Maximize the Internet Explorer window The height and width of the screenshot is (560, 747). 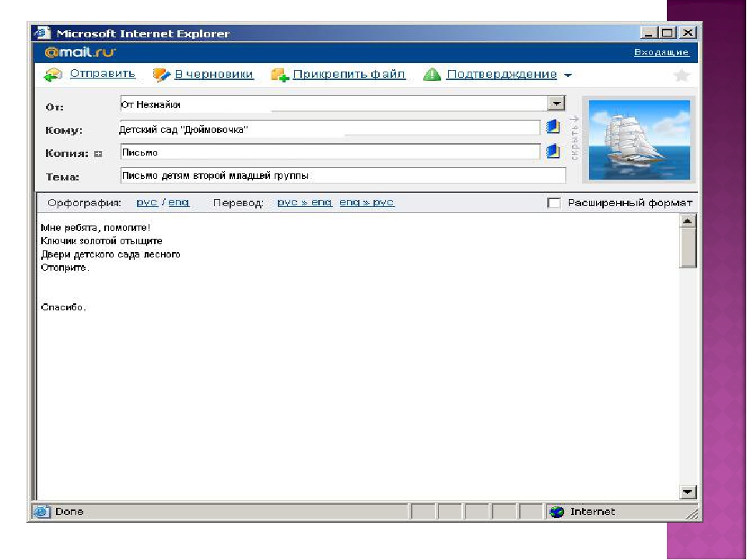668,33
